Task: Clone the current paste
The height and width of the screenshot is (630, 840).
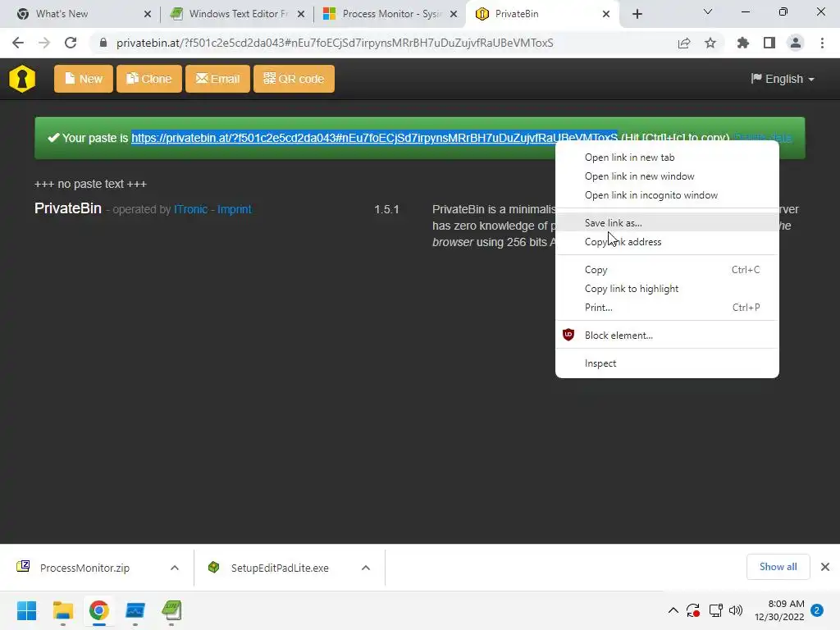Action: [149, 79]
